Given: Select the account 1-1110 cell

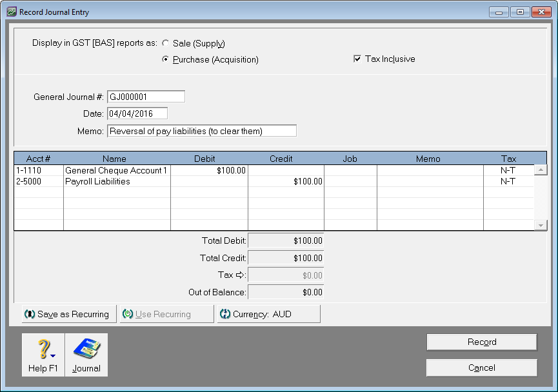Looking at the screenshot, I should pyautogui.click(x=39, y=171).
